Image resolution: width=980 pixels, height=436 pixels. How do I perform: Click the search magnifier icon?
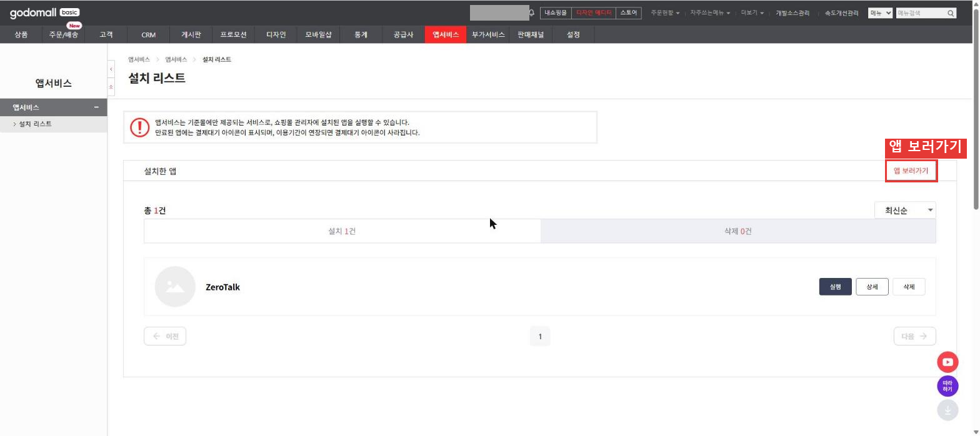click(x=951, y=13)
